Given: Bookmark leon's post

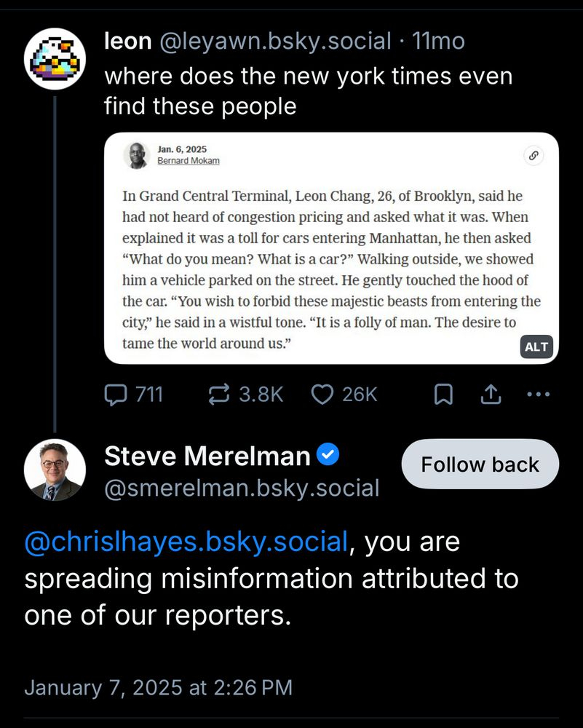Looking at the screenshot, I should [x=443, y=395].
